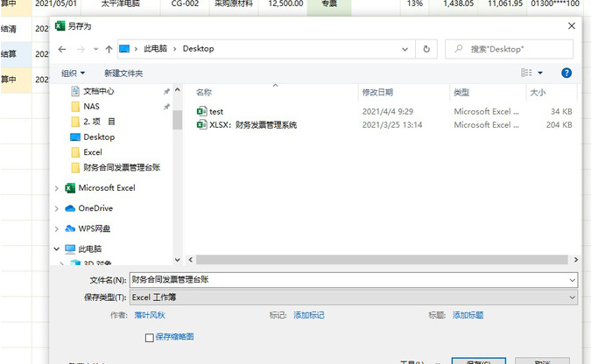Open the view options dropdown arrow
The height and width of the screenshot is (364, 591).
click(x=540, y=73)
